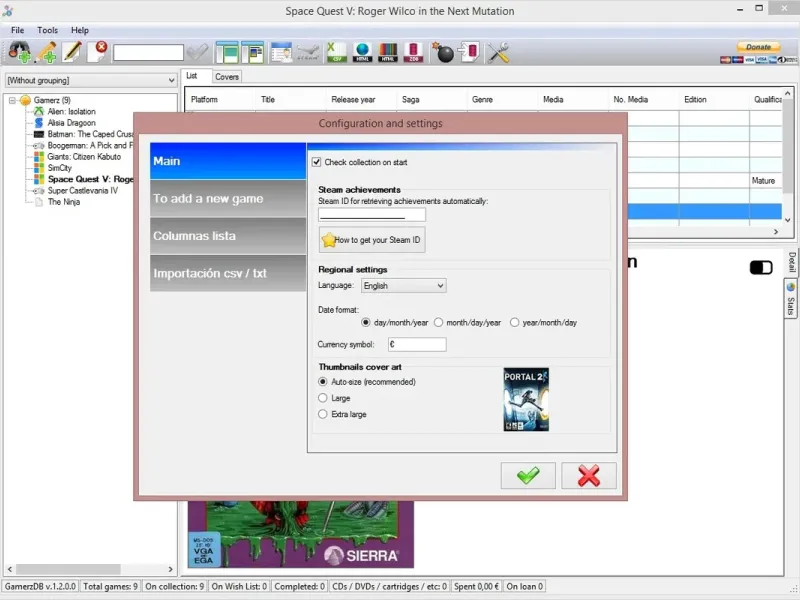Click the How to get your Steam ID button
800x600 pixels.
click(x=372, y=240)
